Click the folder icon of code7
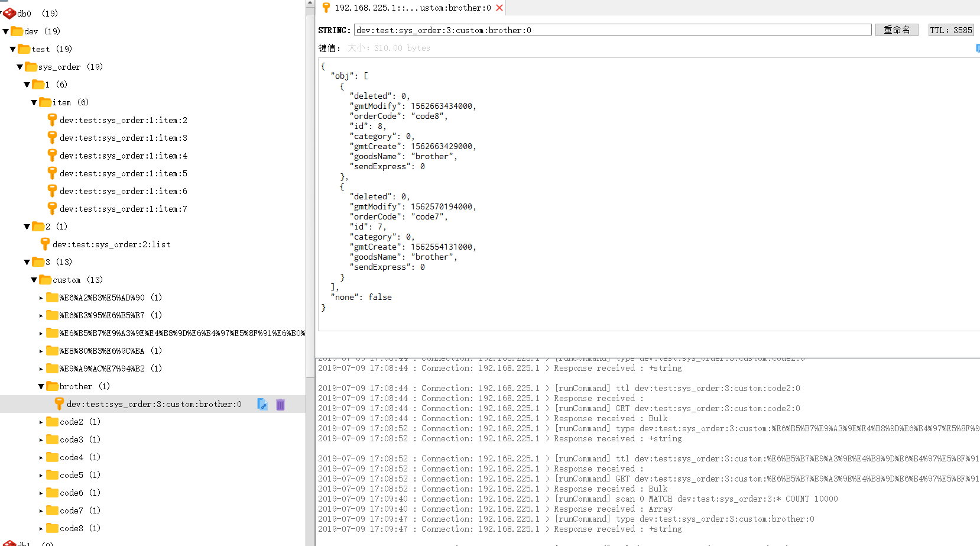Screen dimensions: 980x546 (x=53, y=510)
